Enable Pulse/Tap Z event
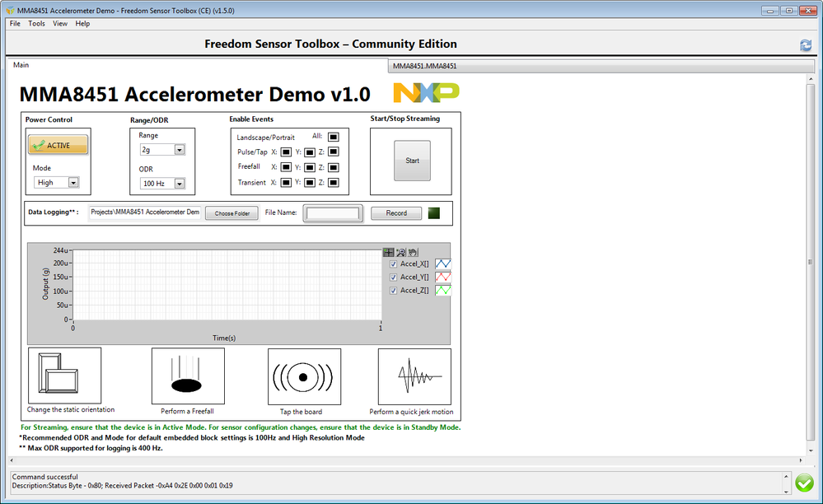The image size is (823, 504). tap(334, 152)
